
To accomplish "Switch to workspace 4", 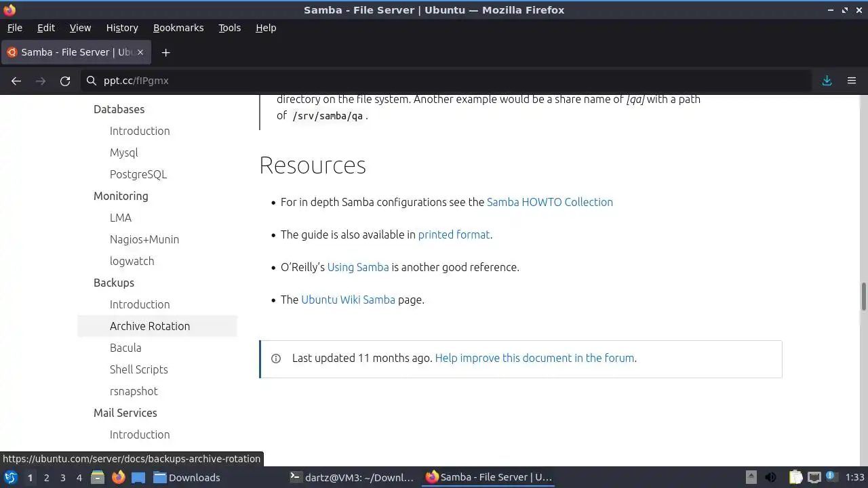I will point(79,478).
